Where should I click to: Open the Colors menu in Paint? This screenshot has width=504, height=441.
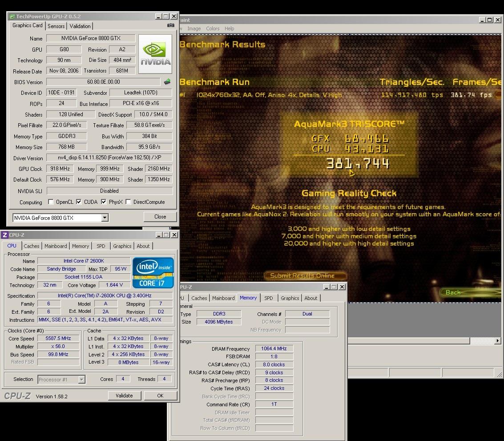213,28
